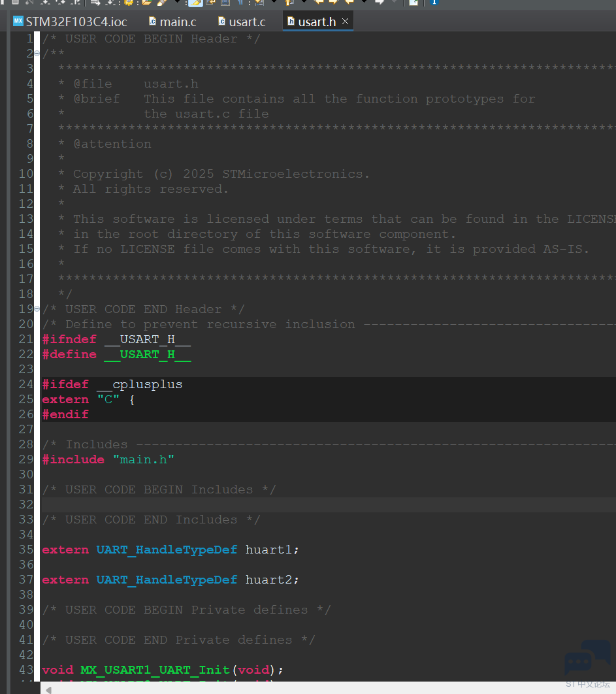Collapse the comment fold at line 2
This screenshot has width=616, height=694.
coord(37,54)
